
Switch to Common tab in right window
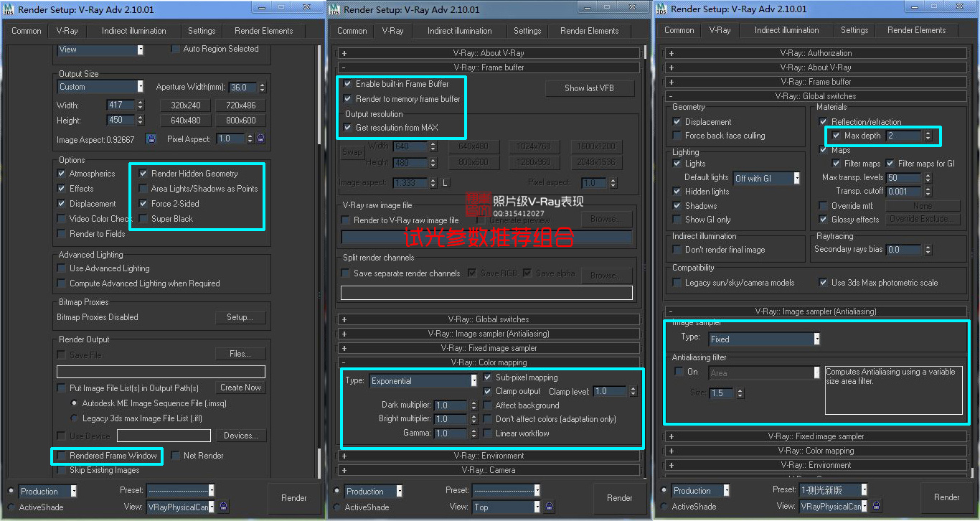pos(679,30)
